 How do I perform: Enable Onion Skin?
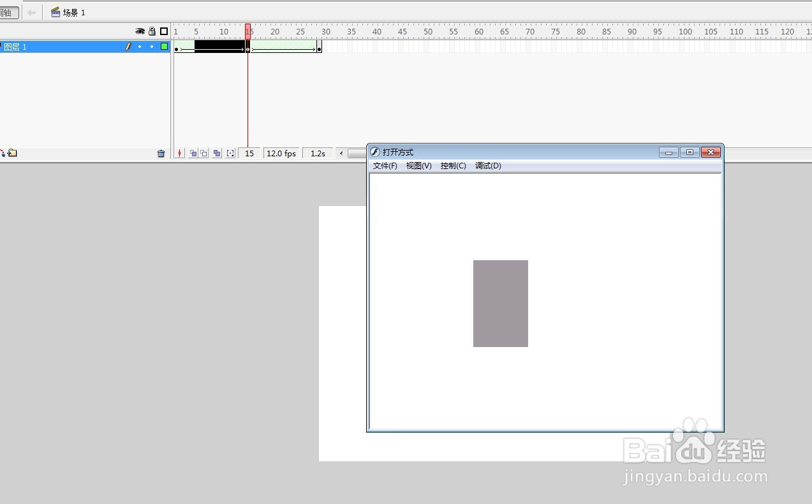(193, 153)
